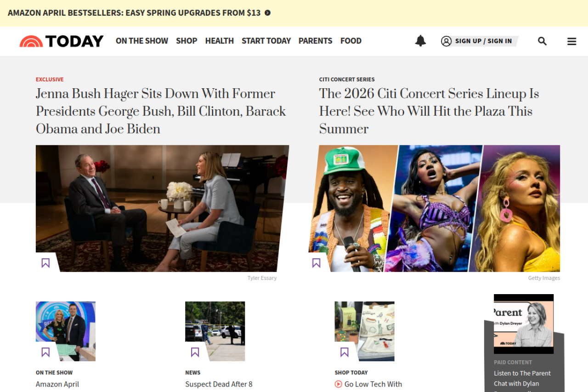Click the Citi Concert Series category label
This screenshot has width=588, height=392.
coord(347,80)
